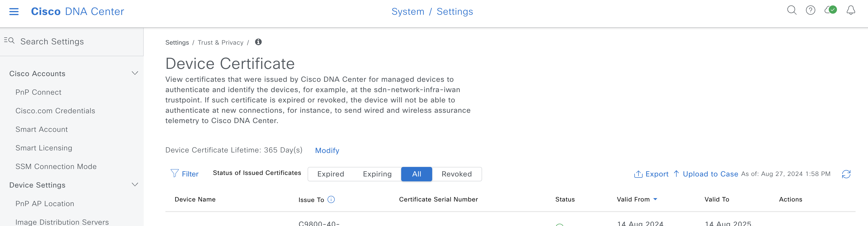This screenshot has height=226, width=868.
Task: Open SSM Connection Mode settings
Action: click(x=56, y=166)
